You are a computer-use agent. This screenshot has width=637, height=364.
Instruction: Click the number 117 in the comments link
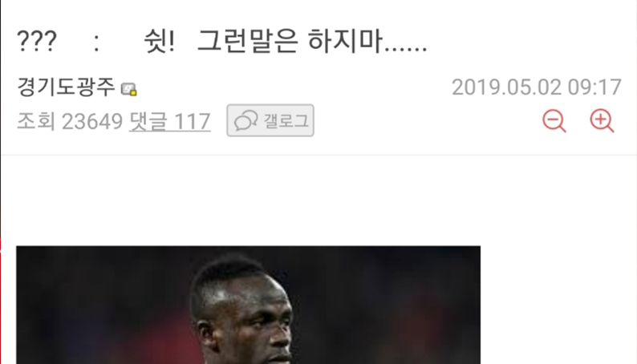[192, 121]
